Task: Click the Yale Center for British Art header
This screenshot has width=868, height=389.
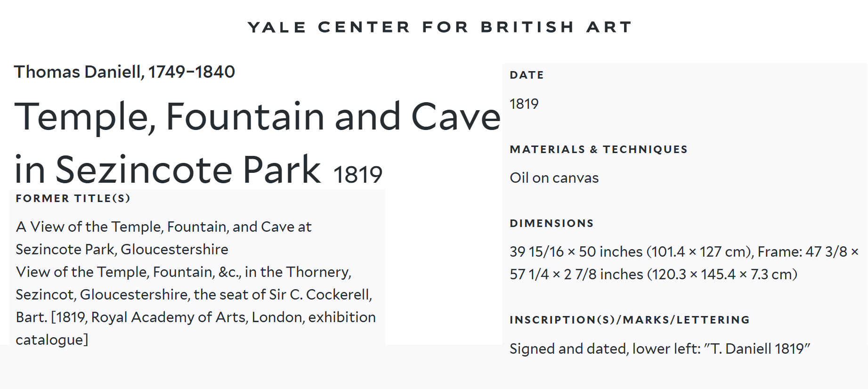Action: click(439, 27)
